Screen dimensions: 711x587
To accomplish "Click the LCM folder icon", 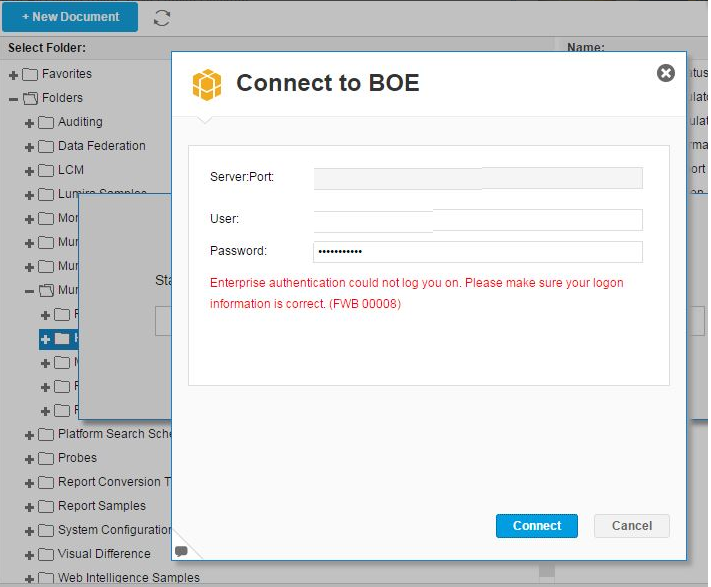I will click(x=46, y=171).
